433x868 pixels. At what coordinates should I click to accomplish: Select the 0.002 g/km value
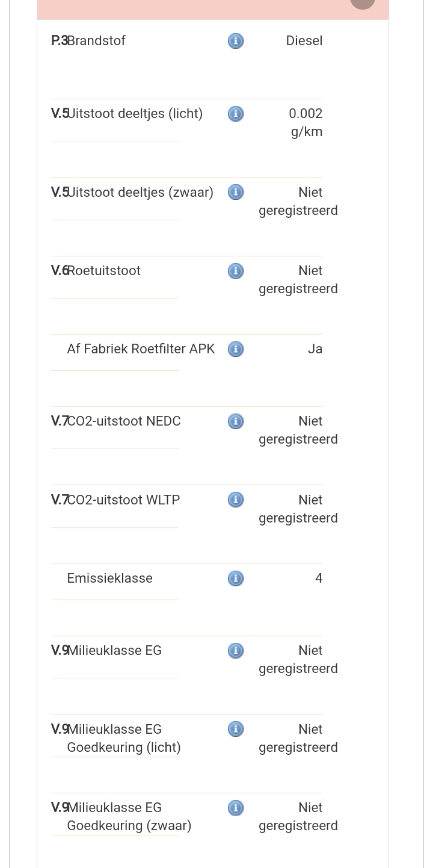click(306, 123)
